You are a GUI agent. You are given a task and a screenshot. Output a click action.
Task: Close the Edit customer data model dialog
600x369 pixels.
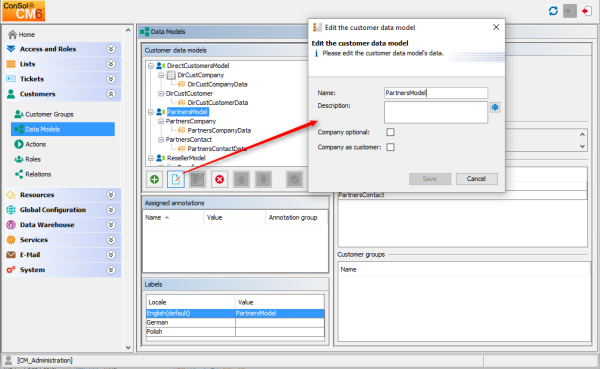tap(496, 27)
